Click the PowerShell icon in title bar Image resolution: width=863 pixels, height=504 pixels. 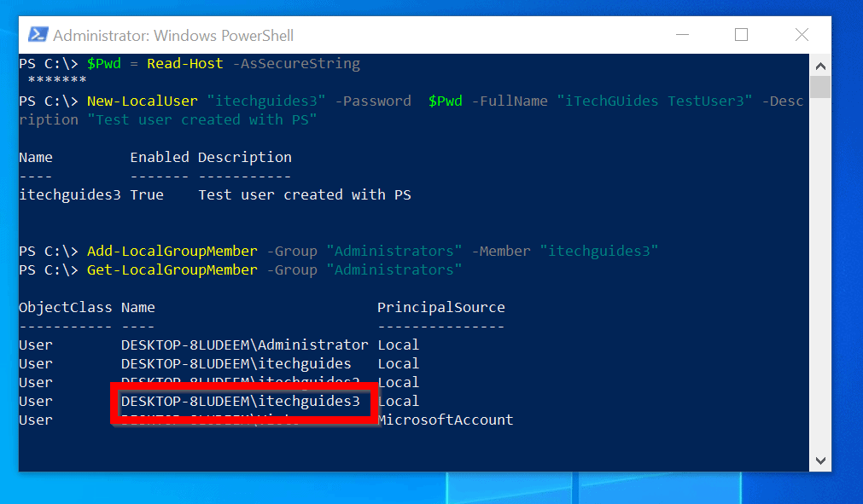[x=38, y=35]
